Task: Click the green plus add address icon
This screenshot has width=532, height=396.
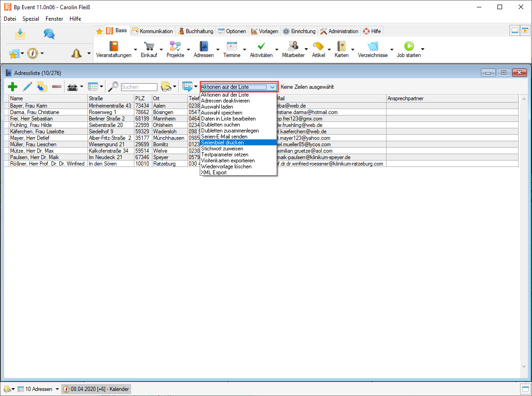Action: coord(13,86)
